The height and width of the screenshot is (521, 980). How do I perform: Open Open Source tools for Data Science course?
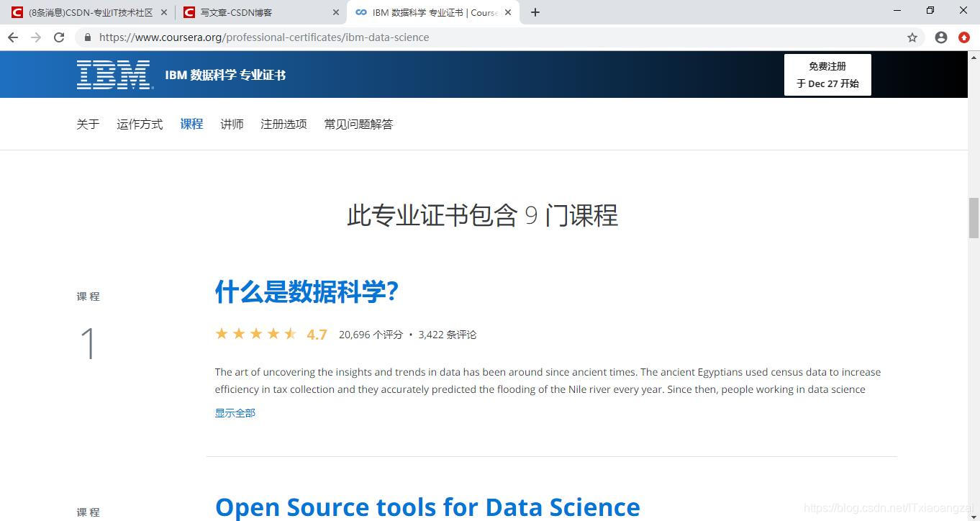[427, 507]
